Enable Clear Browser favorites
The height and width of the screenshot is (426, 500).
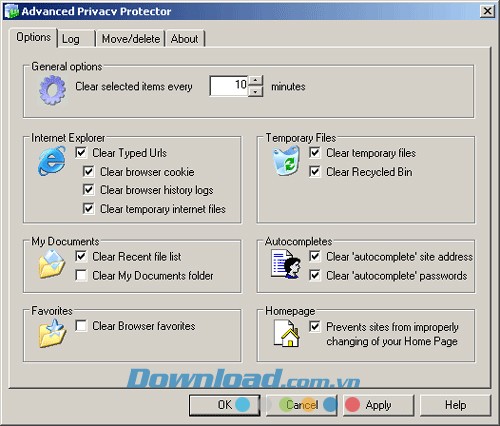coord(81,326)
